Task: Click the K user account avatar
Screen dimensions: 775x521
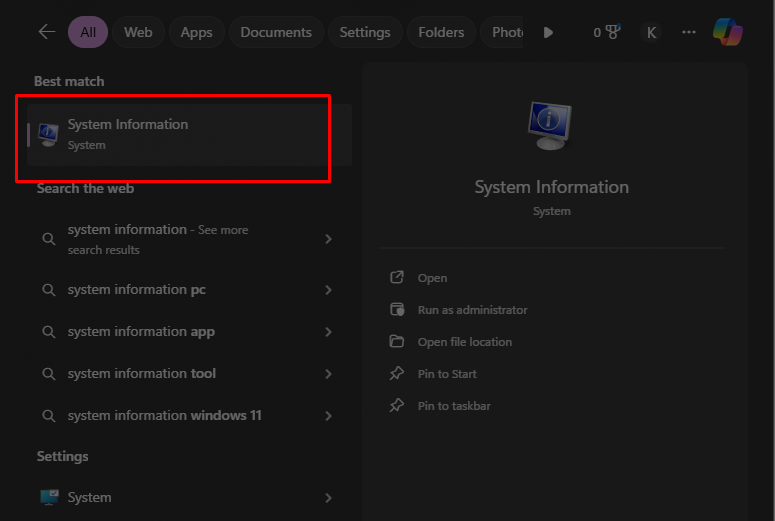Action: click(x=651, y=32)
